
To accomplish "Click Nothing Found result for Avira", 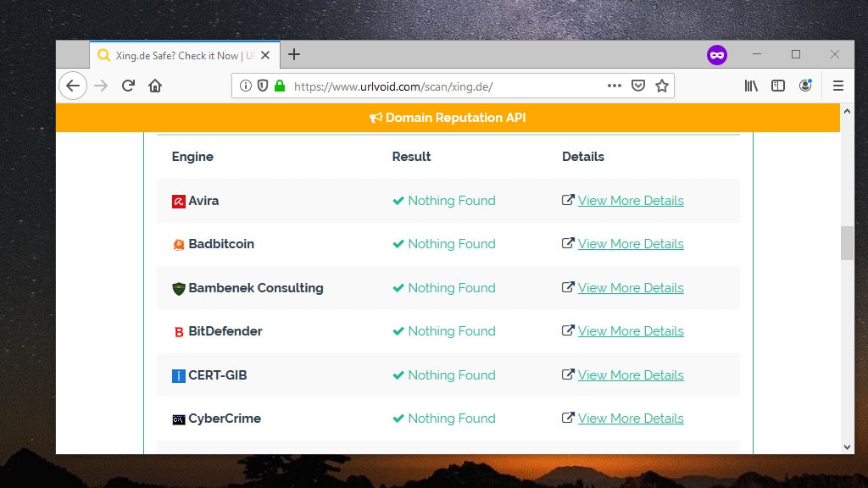I will coord(444,201).
